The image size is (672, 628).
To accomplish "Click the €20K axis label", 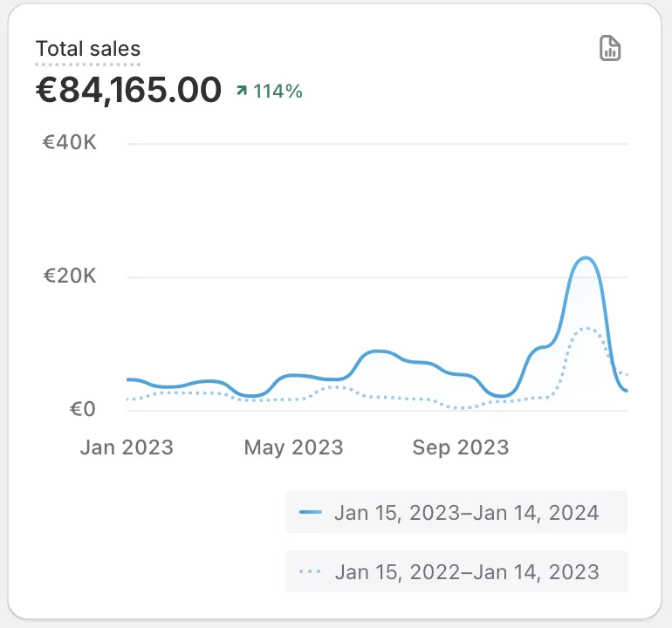I will 70,276.
